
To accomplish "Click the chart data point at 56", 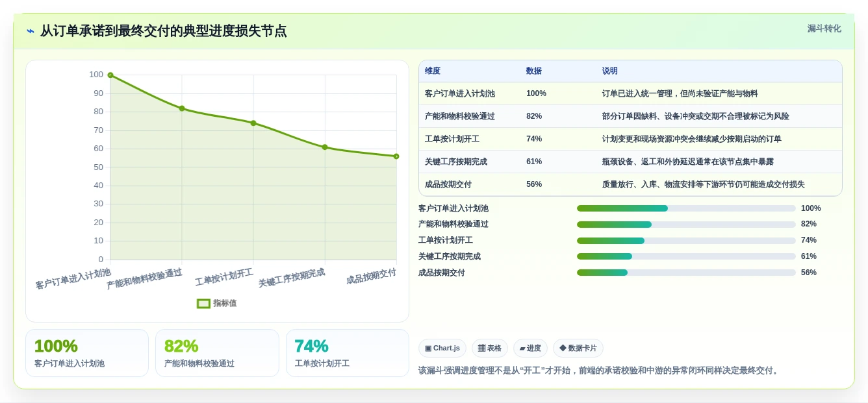I will pyautogui.click(x=396, y=156).
